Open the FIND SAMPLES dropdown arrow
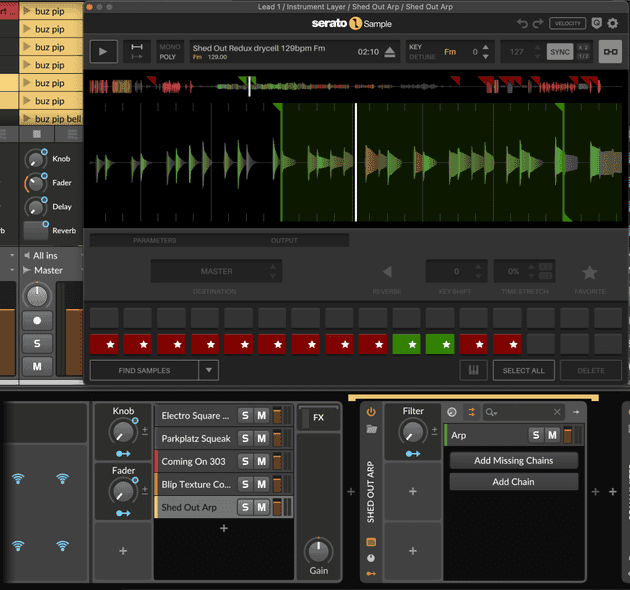The image size is (630, 590). click(x=209, y=370)
